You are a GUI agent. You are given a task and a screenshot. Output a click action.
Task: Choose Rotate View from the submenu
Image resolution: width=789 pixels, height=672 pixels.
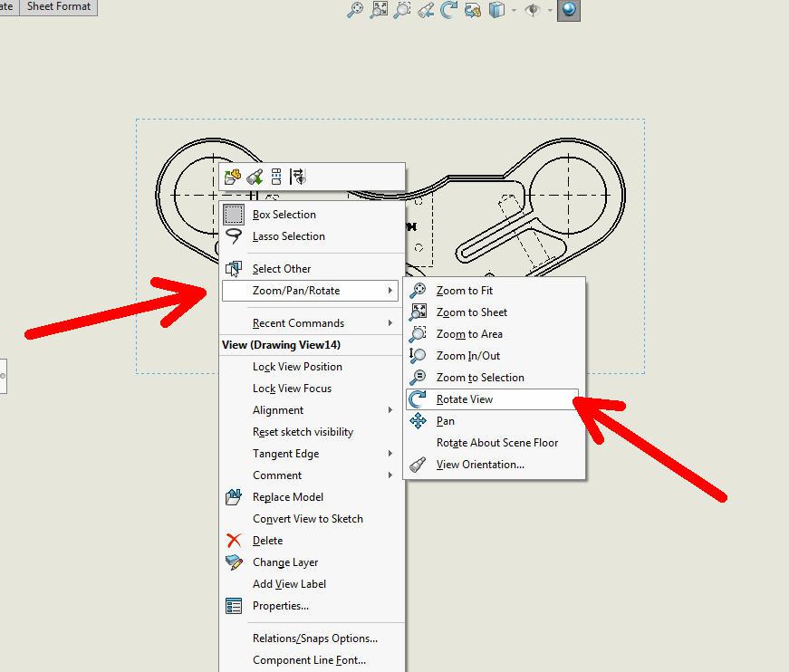[x=463, y=398]
